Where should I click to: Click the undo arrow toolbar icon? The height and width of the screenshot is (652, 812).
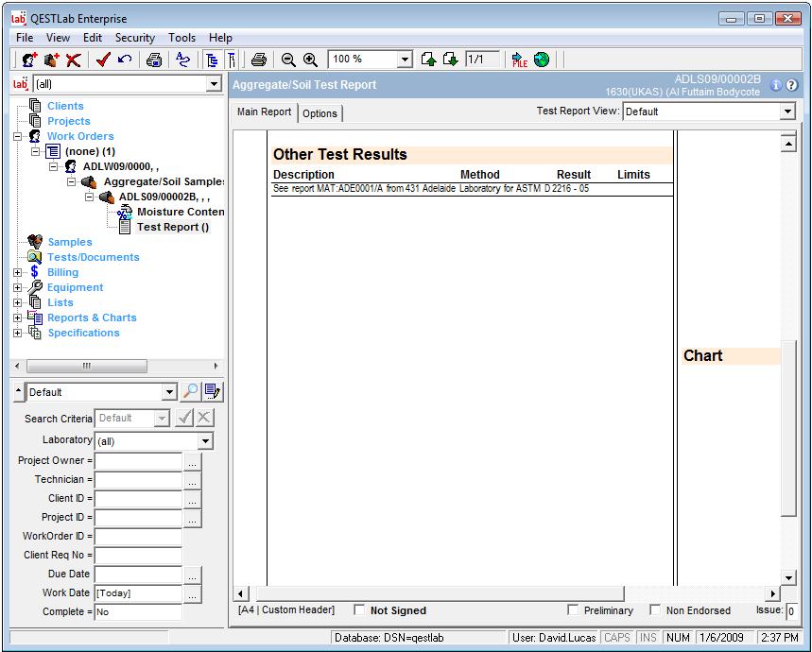click(125, 60)
